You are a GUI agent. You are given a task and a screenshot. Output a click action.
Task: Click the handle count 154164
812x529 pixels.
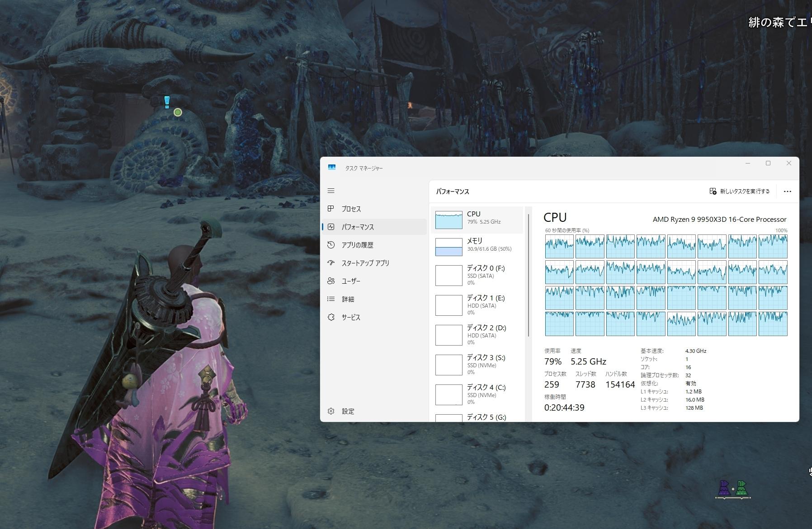coord(620,384)
